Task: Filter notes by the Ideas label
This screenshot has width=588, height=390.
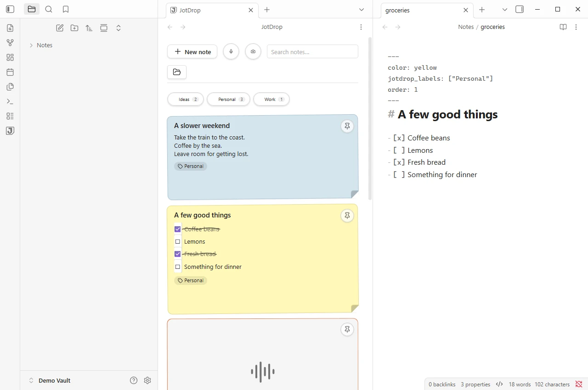Action: tap(186, 100)
